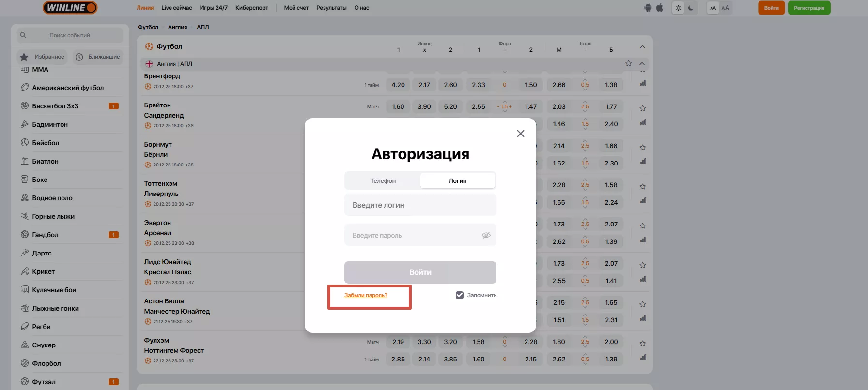The image size is (868, 390).
Task: Favorite the Тоттенхэм Ливерпуль match star
Action: click(643, 187)
